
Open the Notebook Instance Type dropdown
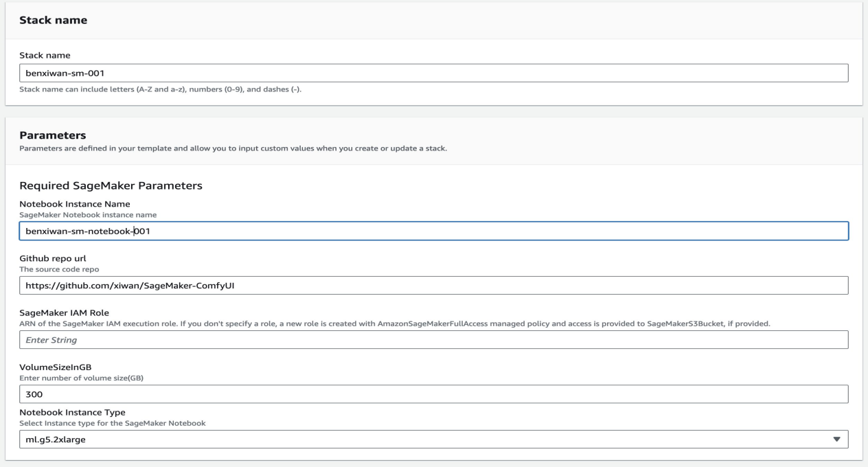[x=434, y=439]
